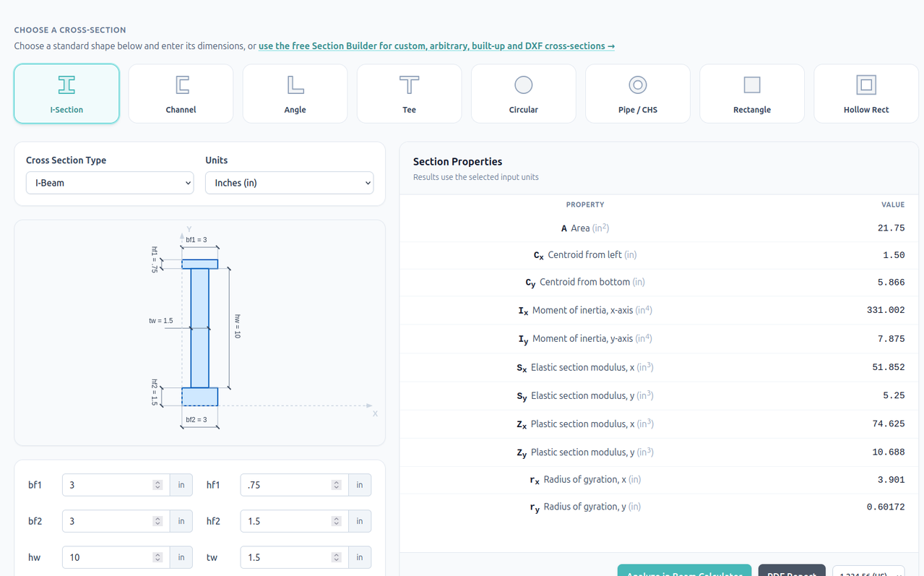Adjust the hf1 value stepper arrows
The width and height of the screenshot is (924, 576).
tap(336, 485)
